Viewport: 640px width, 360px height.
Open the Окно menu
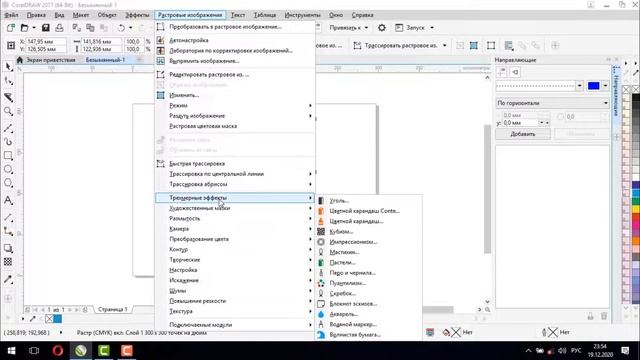[x=336, y=15]
